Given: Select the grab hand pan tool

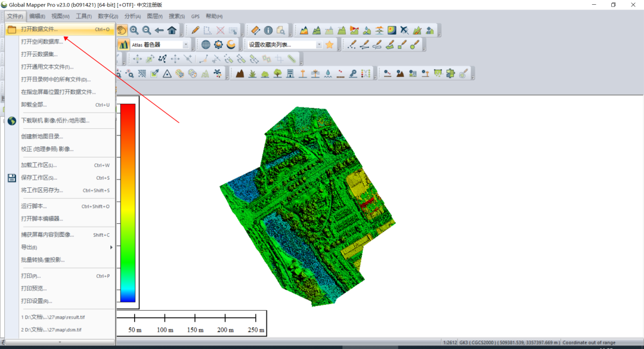Looking at the screenshot, I should 122,30.
